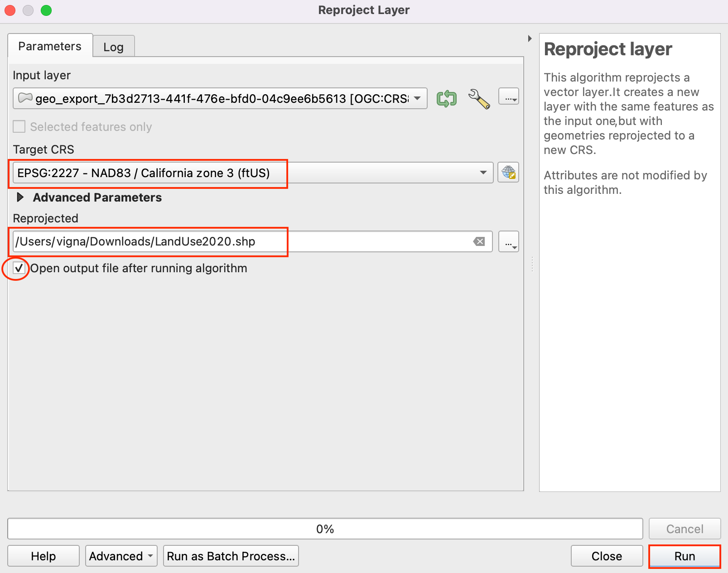Click the polygon layer icon in input
728x573 pixels.
(x=25, y=98)
